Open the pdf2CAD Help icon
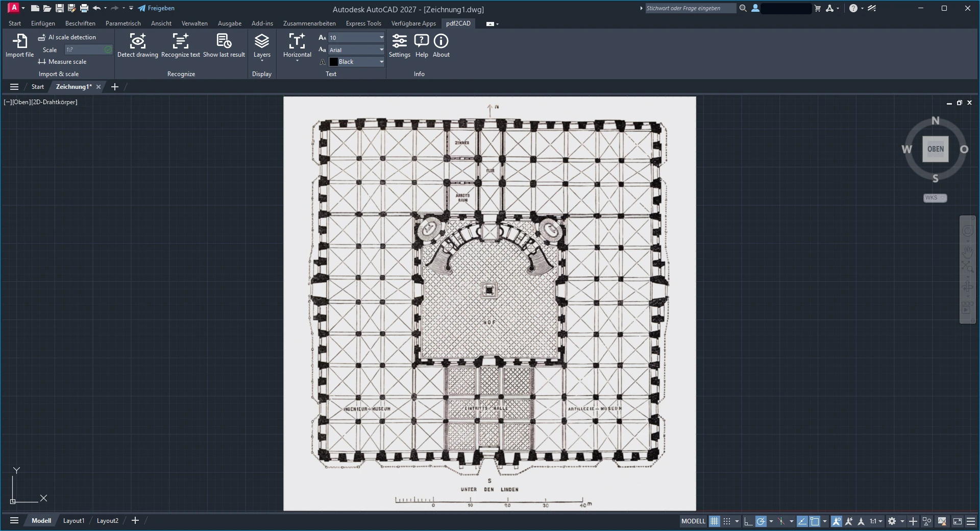 click(x=422, y=41)
